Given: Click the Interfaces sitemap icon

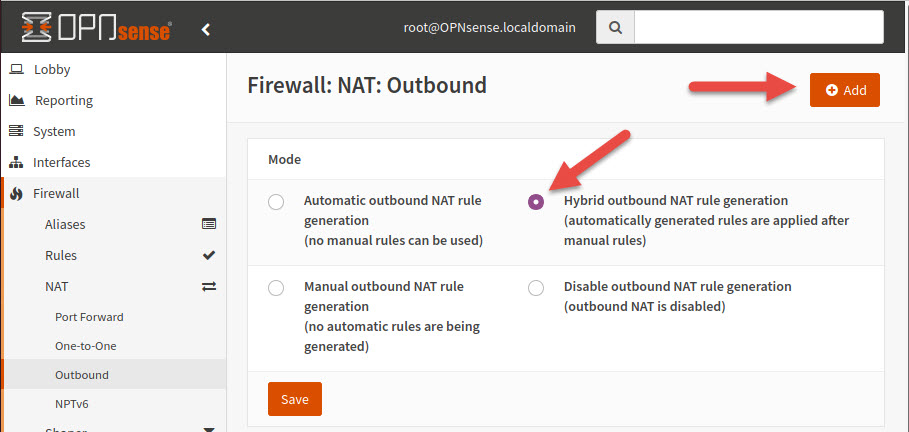Looking at the screenshot, I should tap(16, 162).
